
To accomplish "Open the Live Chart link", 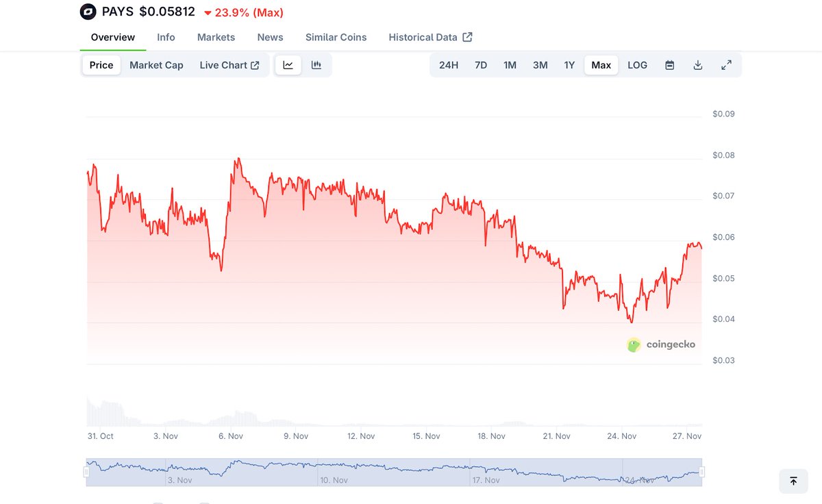I will point(229,65).
